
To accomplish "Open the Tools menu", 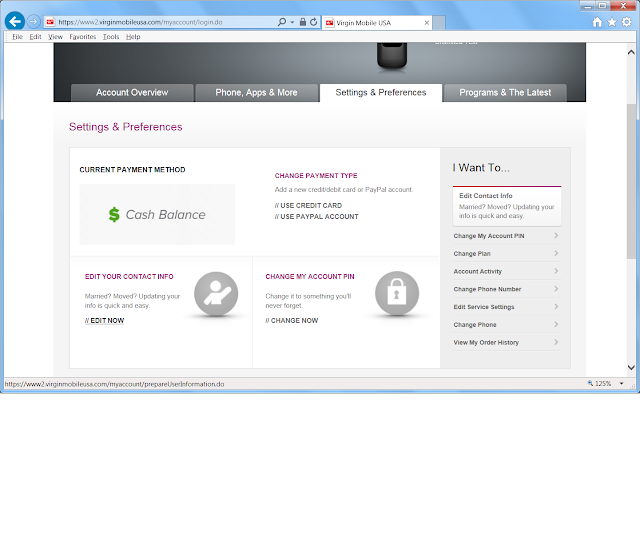I will [x=111, y=37].
